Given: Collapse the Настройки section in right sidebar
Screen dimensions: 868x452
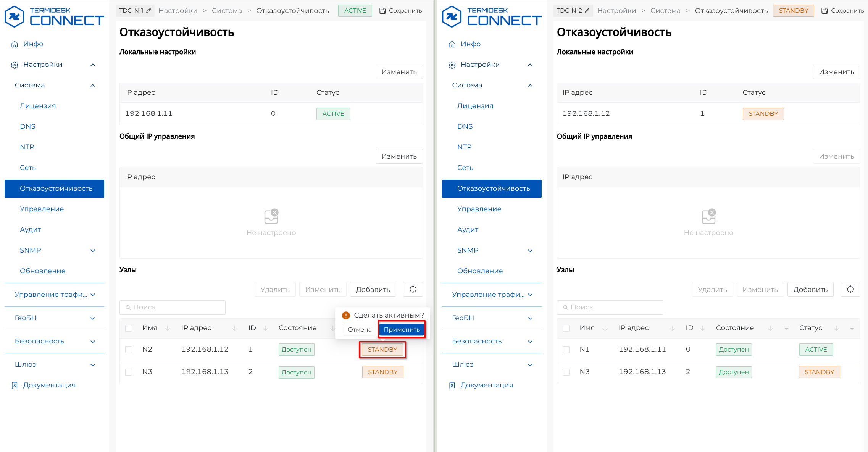Looking at the screenshot, I should click(530, 65).
